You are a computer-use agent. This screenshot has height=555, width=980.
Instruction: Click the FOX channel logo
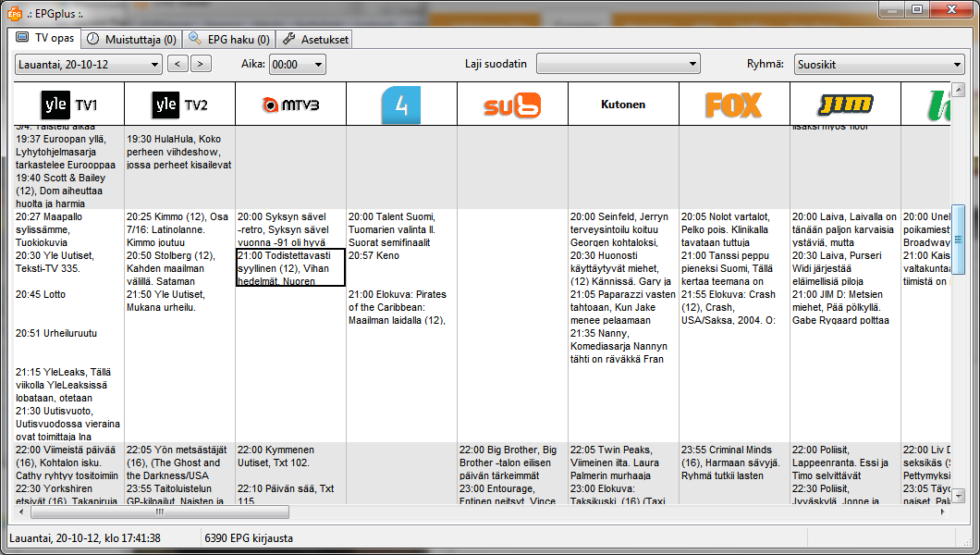(734, 105)
